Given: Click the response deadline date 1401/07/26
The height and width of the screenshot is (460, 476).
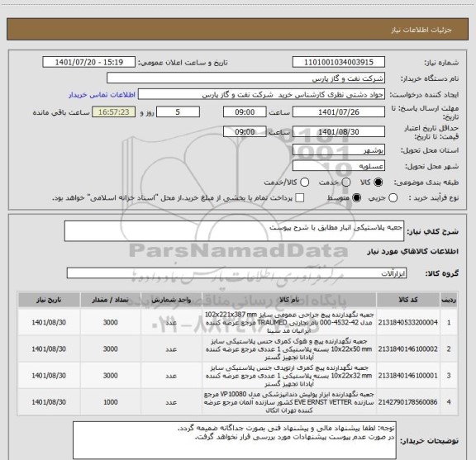Looking at the screenshot, I should (x=339, y=112).
